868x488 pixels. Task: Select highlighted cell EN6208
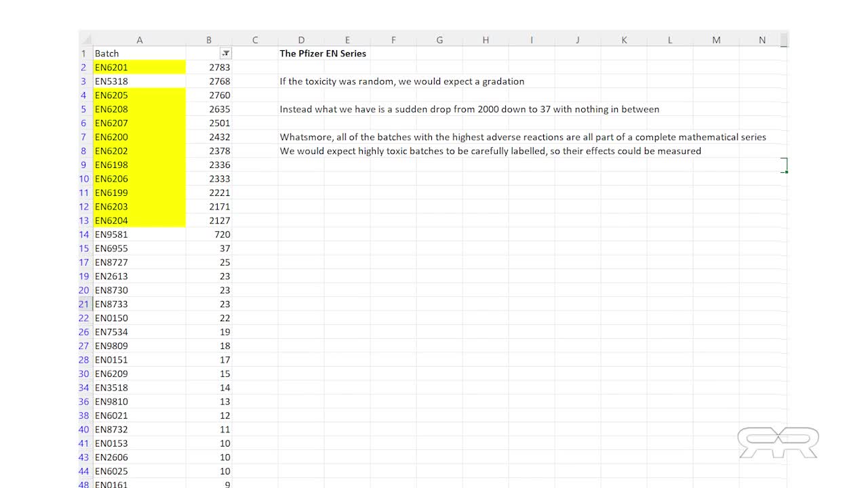point(139,109)
